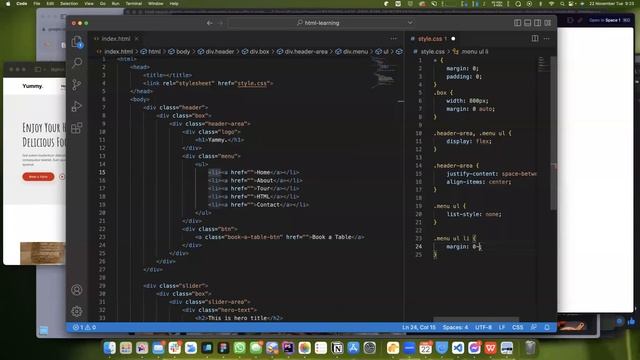The height and width of the screenshot is (360, 640).
Task: Select the div.box breadcrumb item
Action: [x=256, y=51]
